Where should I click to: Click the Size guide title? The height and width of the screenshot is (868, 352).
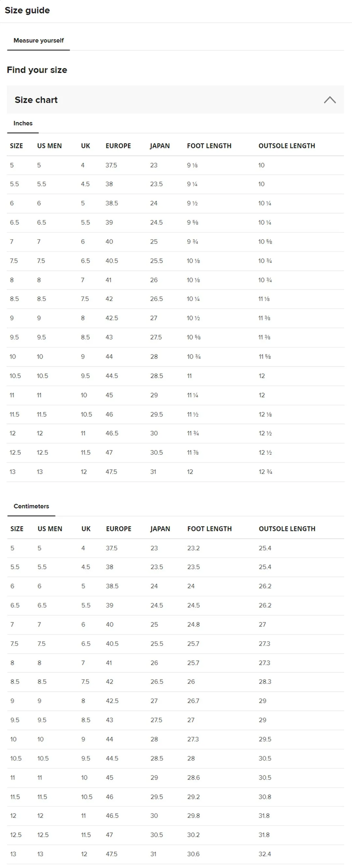[27, 10]
